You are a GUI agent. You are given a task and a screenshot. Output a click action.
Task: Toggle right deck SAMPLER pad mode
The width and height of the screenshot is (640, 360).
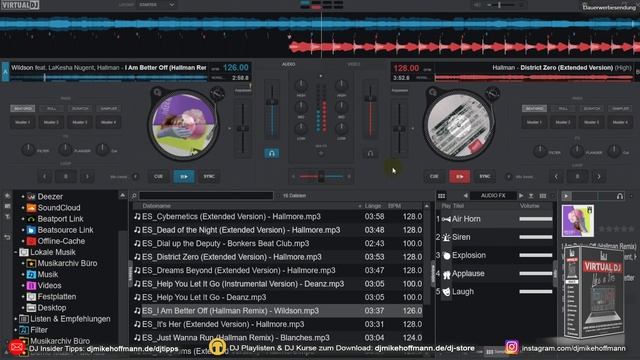(620, 109)
